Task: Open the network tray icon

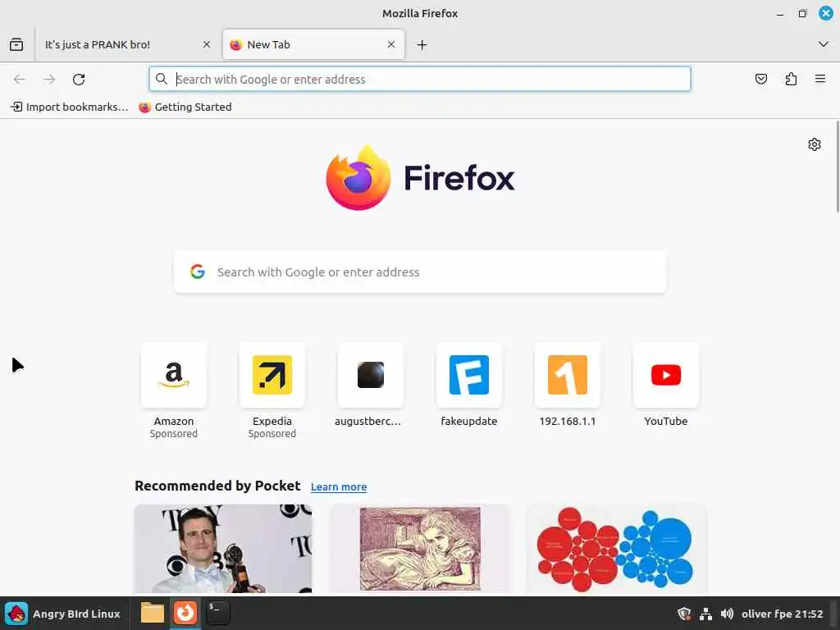Action: point(706,614)
